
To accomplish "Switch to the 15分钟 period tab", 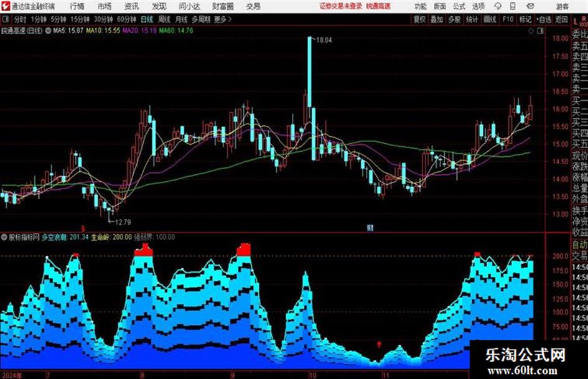I will [80, 19].
